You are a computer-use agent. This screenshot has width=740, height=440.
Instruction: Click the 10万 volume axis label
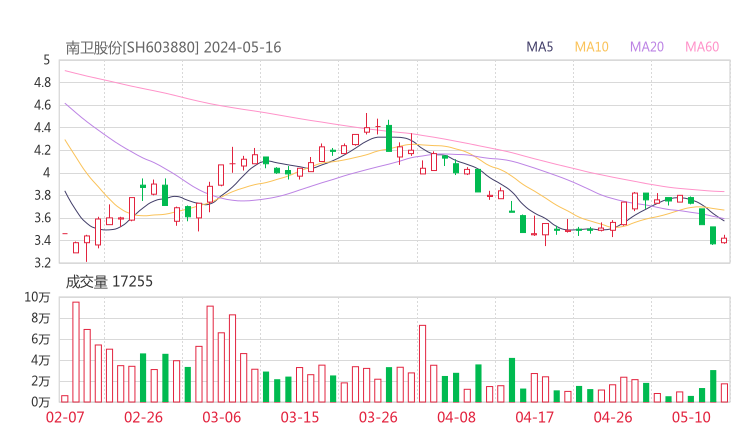[37, 297]
